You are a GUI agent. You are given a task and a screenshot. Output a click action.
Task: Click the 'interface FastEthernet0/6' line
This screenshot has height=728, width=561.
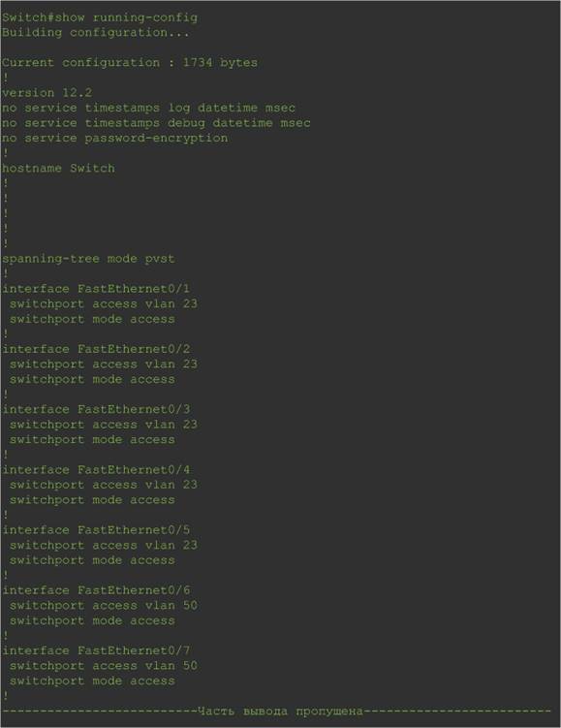point(96,590)
